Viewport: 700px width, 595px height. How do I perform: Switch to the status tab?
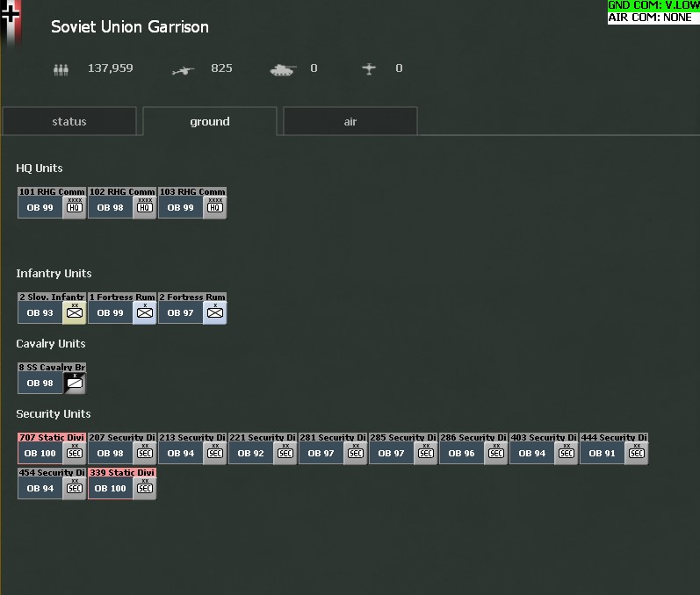pos(69,121)
